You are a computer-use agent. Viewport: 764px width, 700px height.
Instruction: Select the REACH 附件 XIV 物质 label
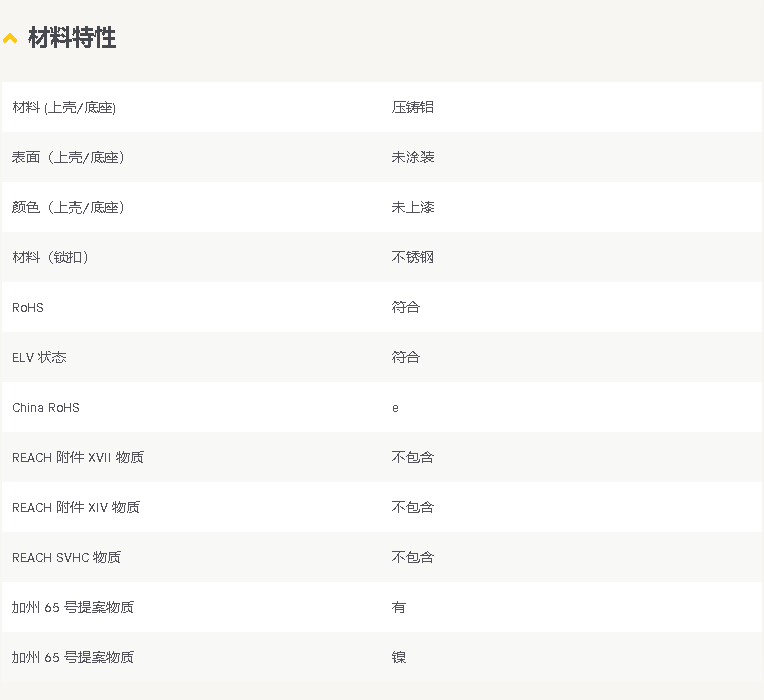click(76, 507)
